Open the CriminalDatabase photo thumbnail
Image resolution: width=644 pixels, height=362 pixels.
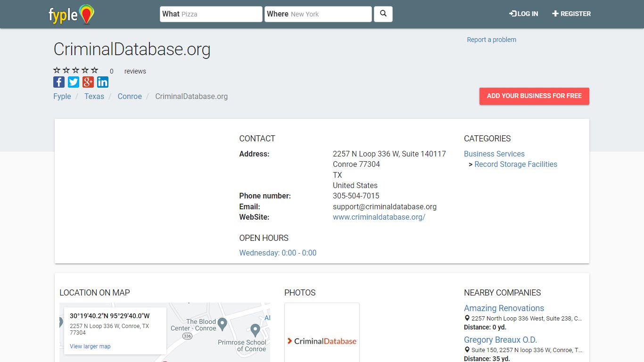pyautogui.click(x=322, y=332)
